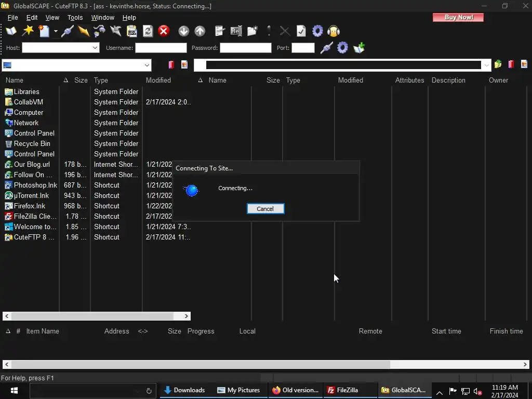The width and height of the screenshot is (532, 399).
Task: Select the Photoshop.lnk shortcut
Action: (35, 185)
